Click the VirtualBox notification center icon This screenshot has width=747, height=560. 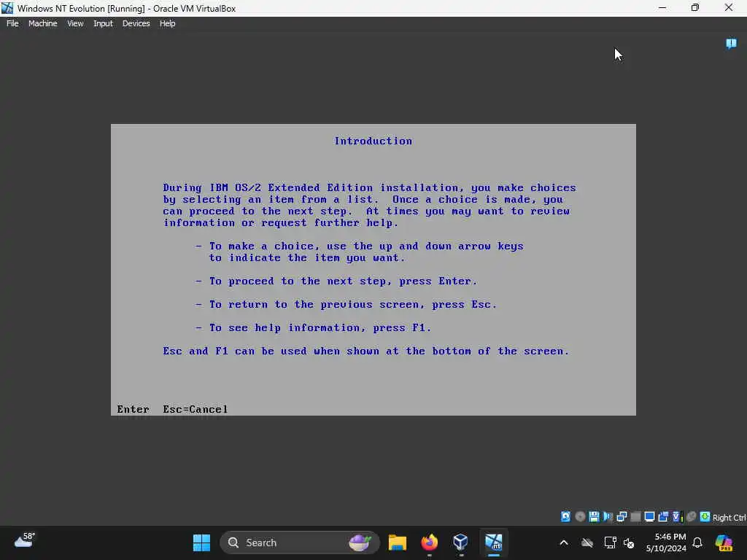click(x=731, y=44)
